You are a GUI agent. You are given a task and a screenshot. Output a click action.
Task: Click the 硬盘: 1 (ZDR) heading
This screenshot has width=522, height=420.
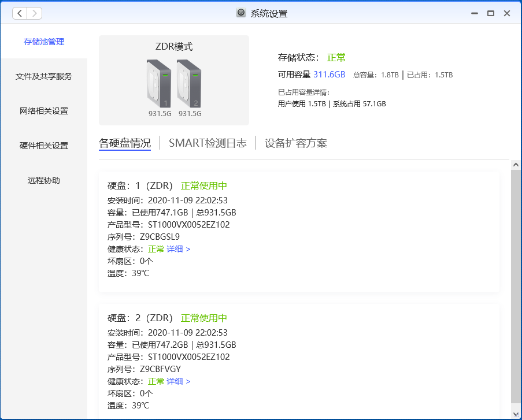click(x=140, y=185)
